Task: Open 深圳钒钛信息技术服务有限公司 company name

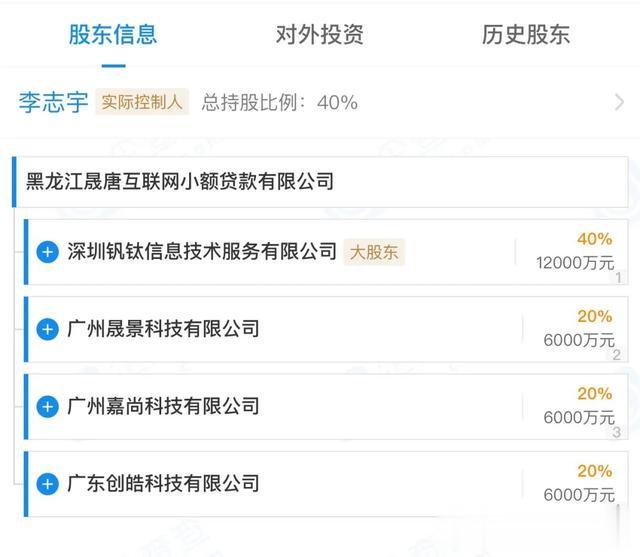Action: (x=202, y=251)
